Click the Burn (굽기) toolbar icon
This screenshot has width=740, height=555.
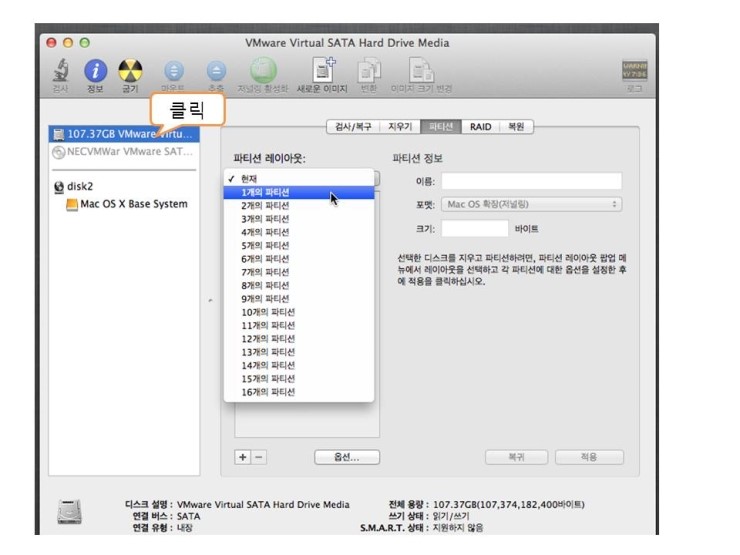click(x=130, y=71)
